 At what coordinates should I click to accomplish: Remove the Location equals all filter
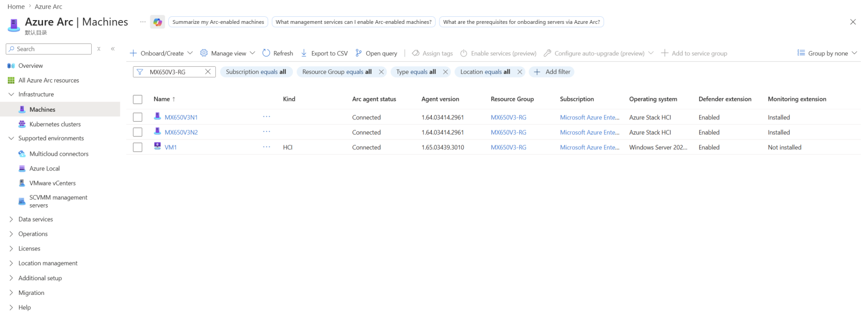tap(520, 72)
